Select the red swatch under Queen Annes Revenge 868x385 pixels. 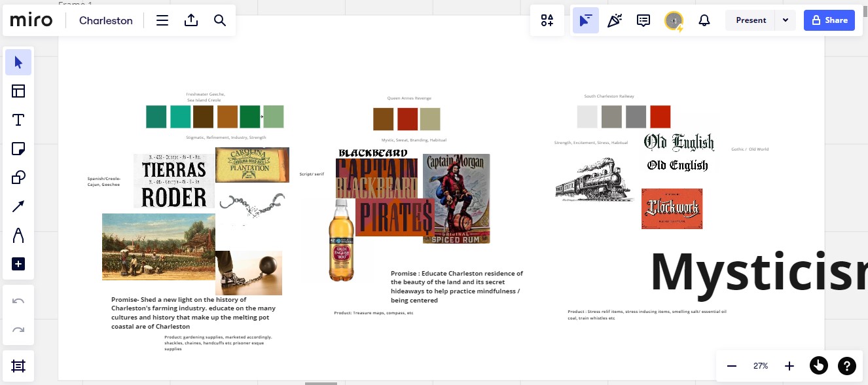point(407,119)
